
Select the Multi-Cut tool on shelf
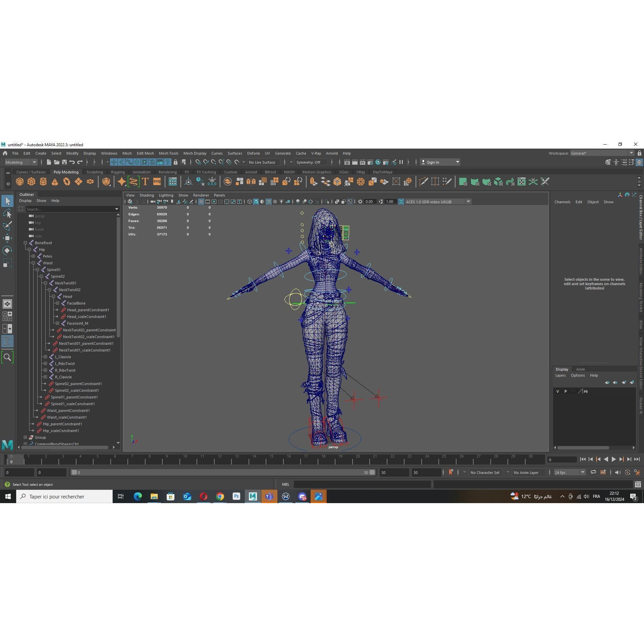424,182
